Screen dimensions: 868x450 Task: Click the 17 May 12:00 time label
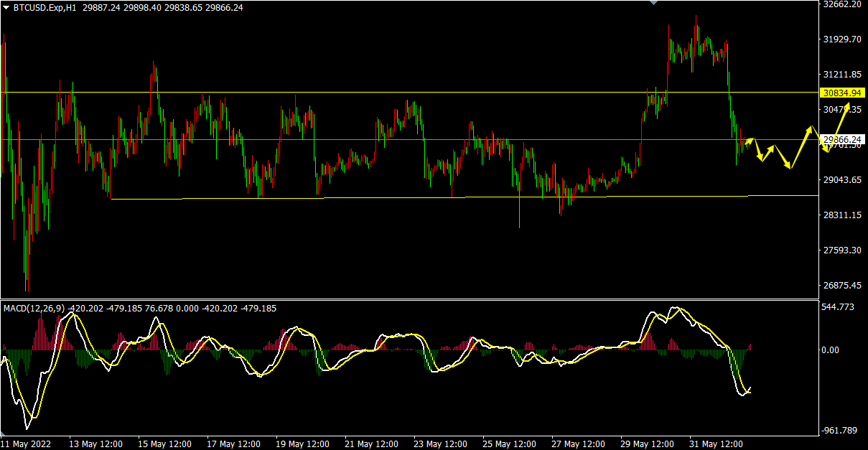tap(234, 444)
